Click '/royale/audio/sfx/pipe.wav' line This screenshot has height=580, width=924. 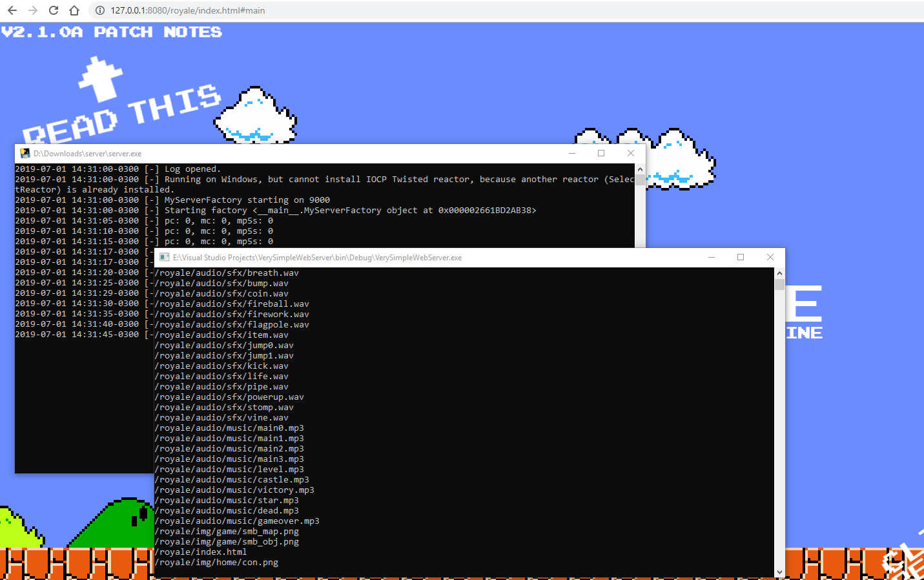tap(221, 387)
